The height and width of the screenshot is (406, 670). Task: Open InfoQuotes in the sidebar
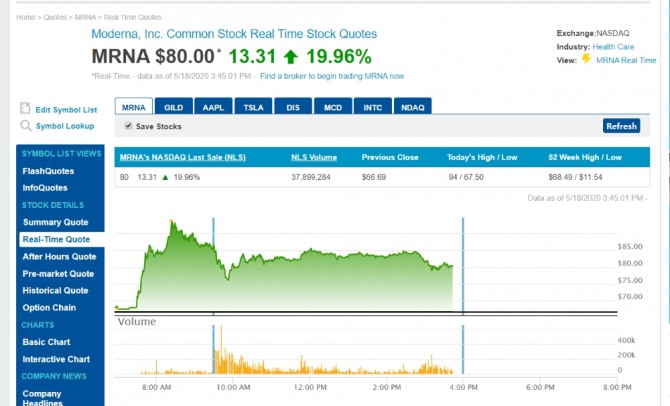(x=45, y=188)
